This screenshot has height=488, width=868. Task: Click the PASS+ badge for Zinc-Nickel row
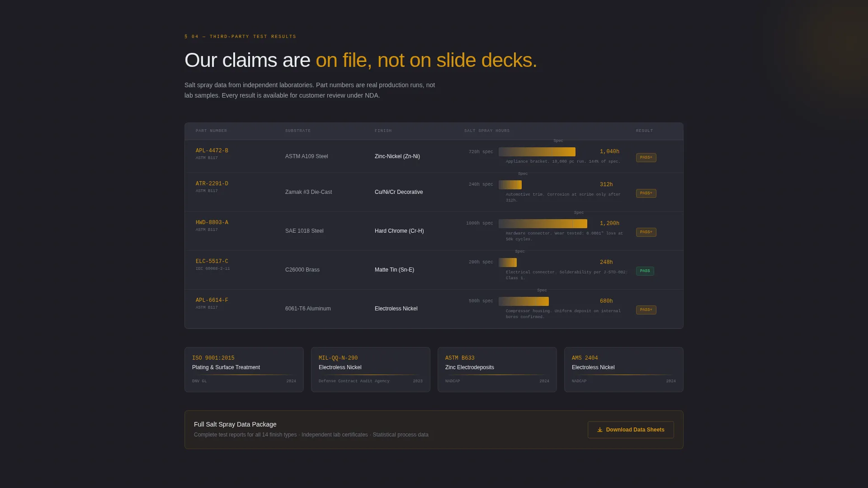646,158
